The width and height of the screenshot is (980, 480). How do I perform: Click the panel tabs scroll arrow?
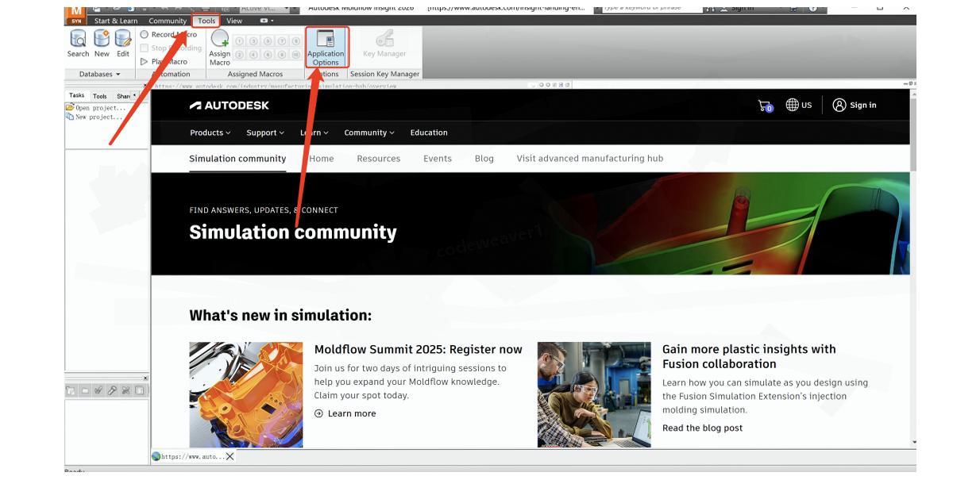point(134,95)
